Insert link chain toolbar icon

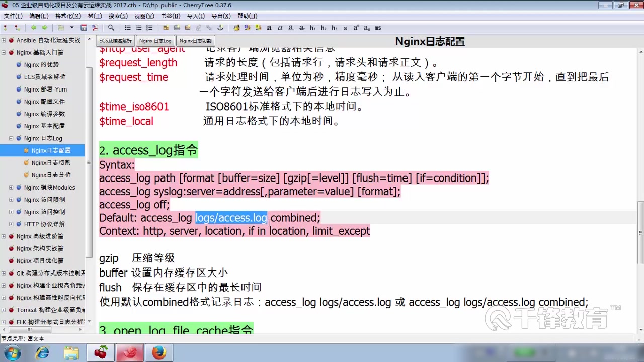pyautogui.click(x=209, y=28)
